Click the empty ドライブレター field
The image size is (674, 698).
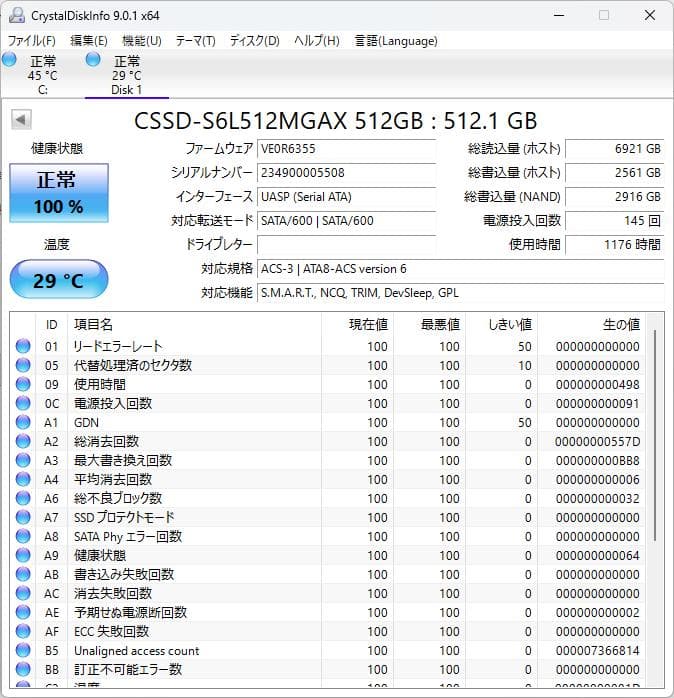tap(346, 245)
